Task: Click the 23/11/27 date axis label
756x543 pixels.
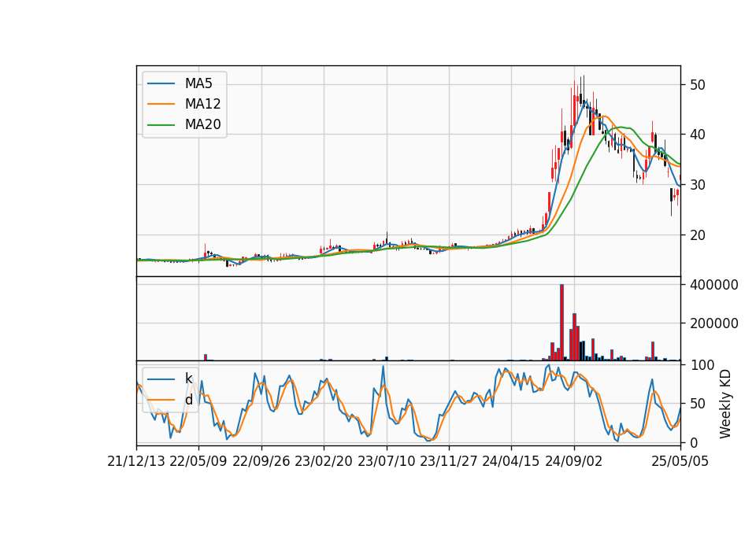Action: coord(448,462)
